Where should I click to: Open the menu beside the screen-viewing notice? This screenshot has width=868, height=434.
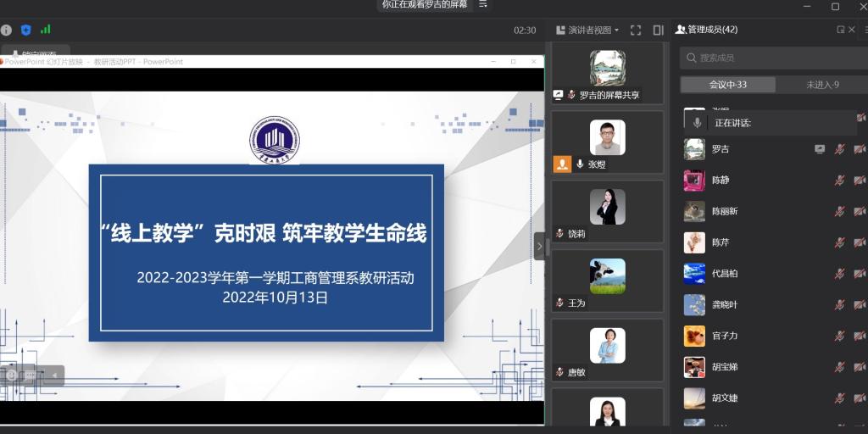pos(483,4)
